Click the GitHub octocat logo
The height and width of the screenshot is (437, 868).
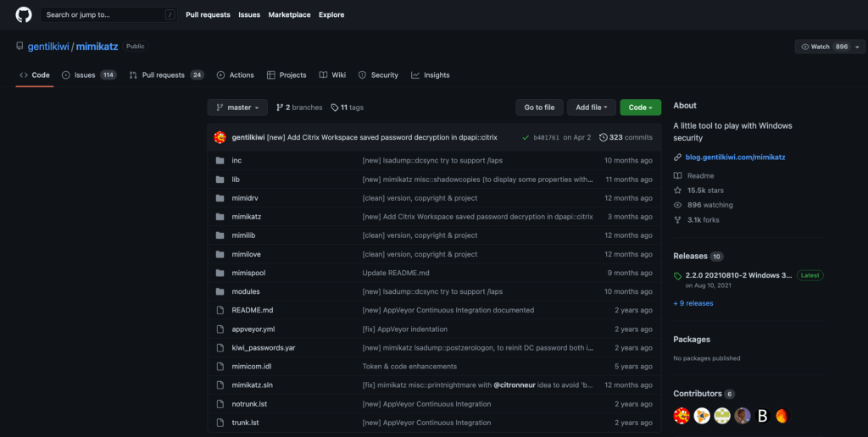pos(24,15)
